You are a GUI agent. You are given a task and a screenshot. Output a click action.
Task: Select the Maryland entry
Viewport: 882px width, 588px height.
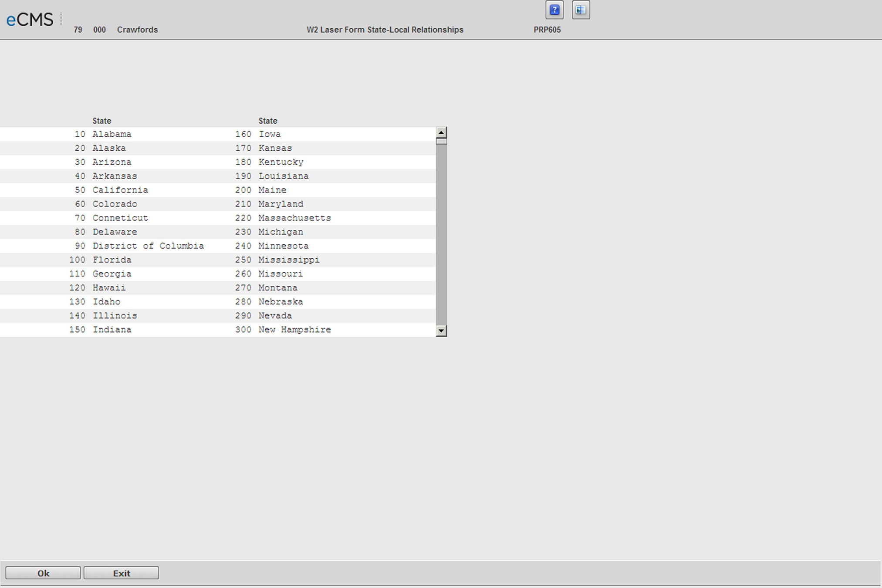[x=281, y=204]
